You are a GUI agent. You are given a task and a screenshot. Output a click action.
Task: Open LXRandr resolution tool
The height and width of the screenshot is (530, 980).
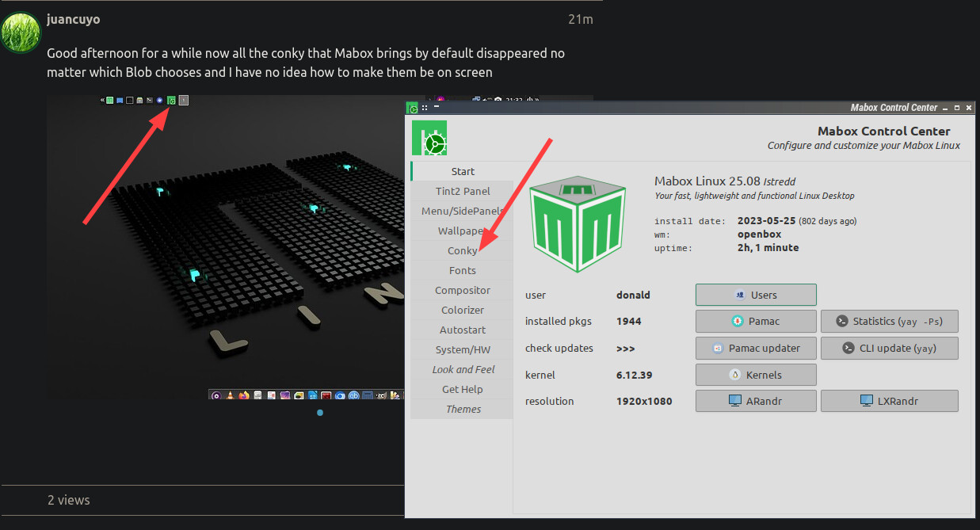tap(889, 401)
